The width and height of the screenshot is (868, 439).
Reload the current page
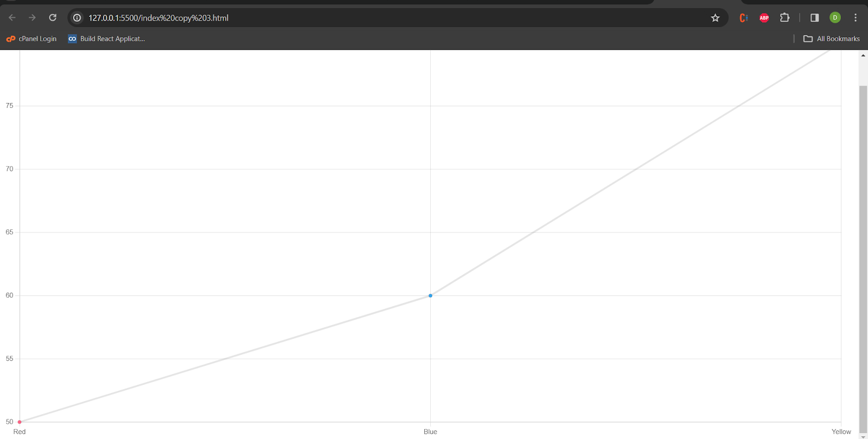(53, 18)
